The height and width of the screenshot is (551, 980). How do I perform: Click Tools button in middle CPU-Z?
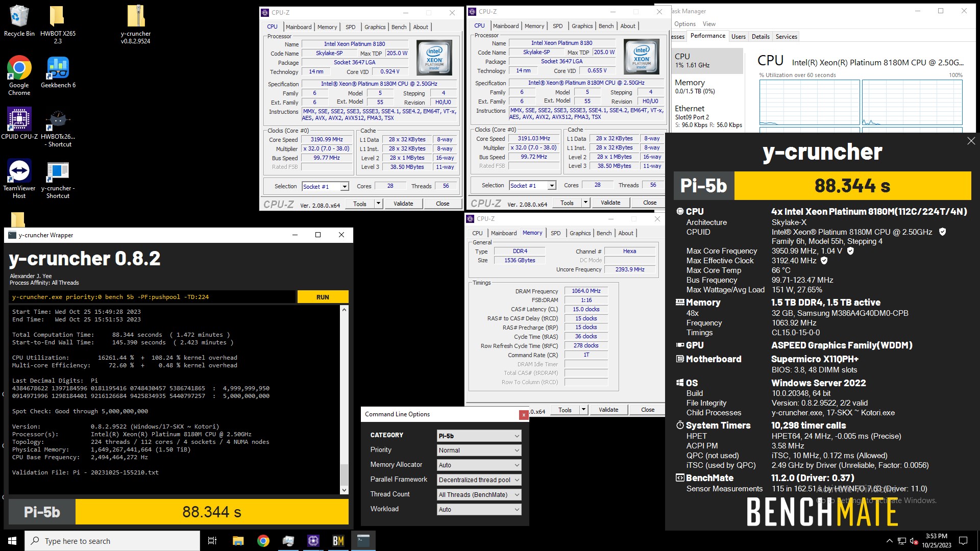point(567,203)
